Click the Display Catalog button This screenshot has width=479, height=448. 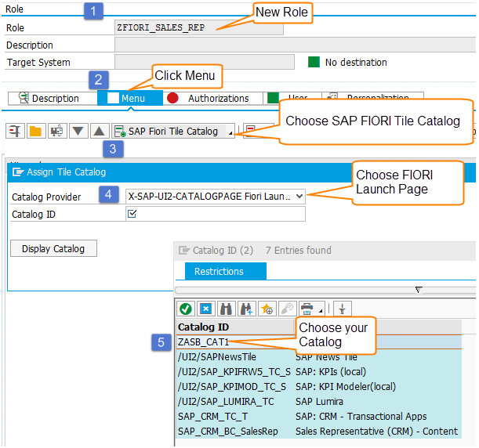(53, 248)
